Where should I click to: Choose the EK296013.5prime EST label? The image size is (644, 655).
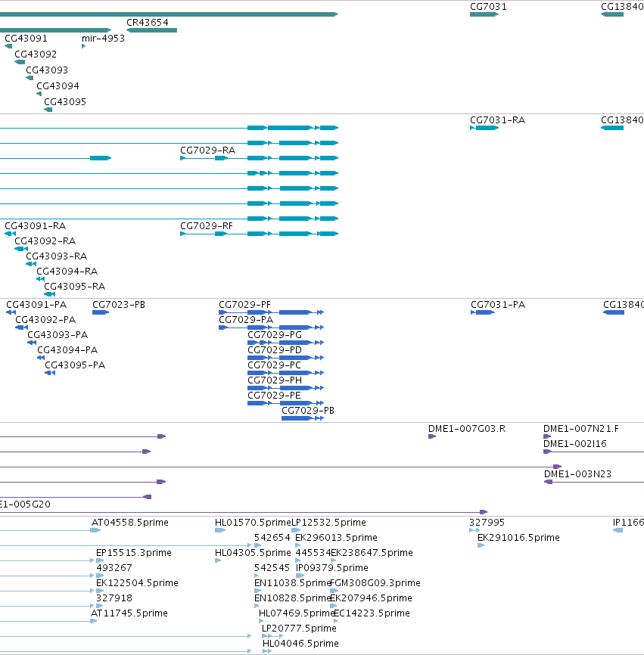[x=337, y=538]
